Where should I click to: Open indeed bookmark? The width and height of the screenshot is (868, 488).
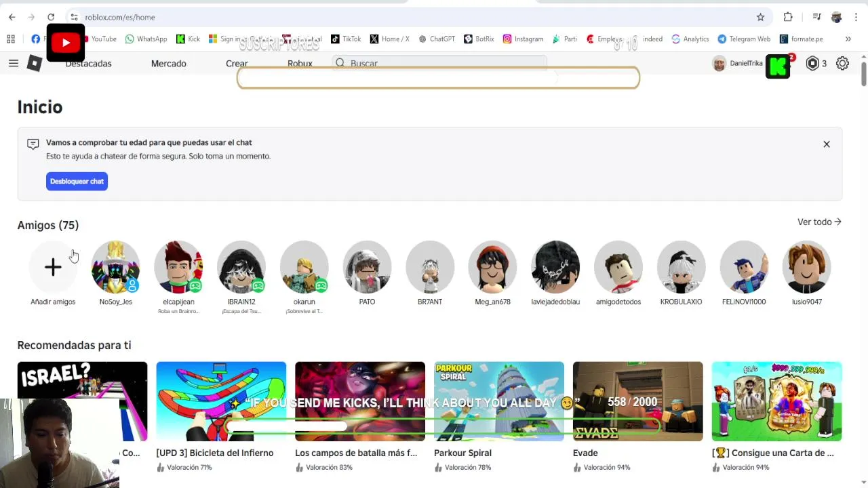click(652, 39)
